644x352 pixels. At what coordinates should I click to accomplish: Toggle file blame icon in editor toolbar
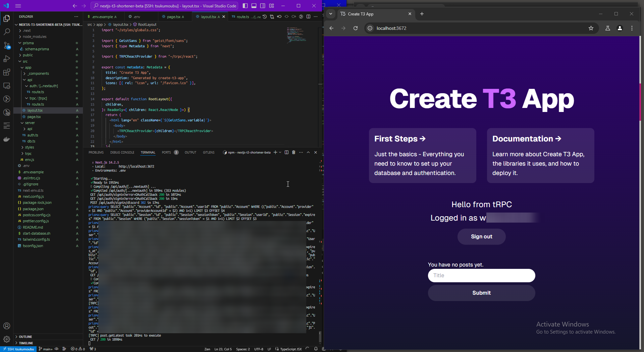[301, 16]
